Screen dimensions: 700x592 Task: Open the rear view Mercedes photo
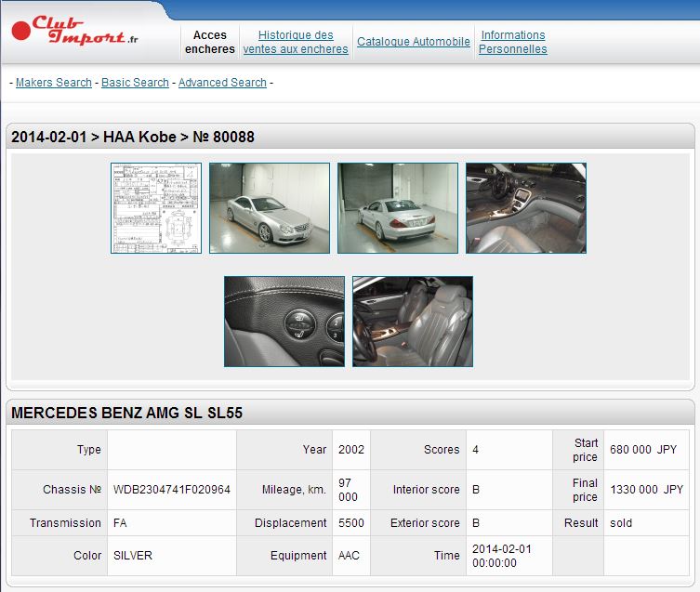[x=398, y=208]
